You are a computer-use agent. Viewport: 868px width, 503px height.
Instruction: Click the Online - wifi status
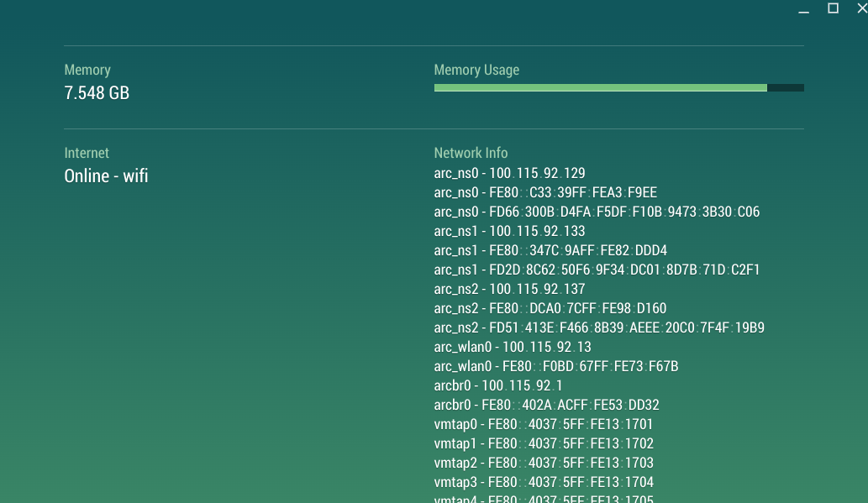[106, 176]
